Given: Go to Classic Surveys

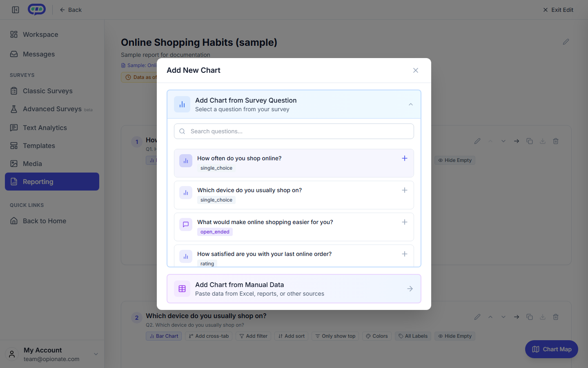Looking at the screenshot, I should pyautogui.click(x=52, y=91).
